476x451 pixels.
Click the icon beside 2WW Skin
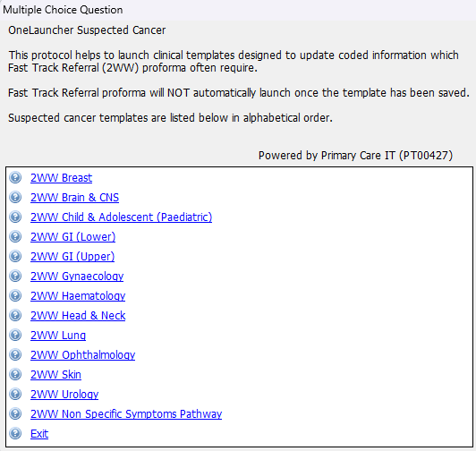click(x=15, y=374)
